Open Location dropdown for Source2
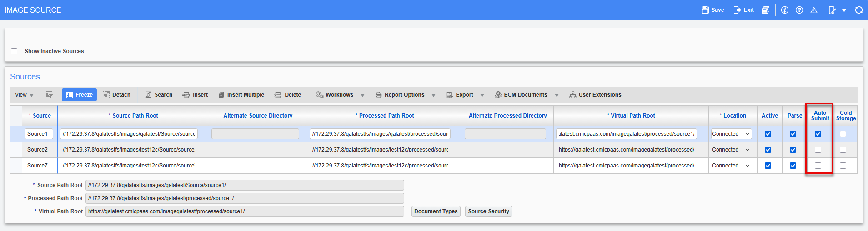The width and height of the screenshot is (868, 231). pos(732,150)
